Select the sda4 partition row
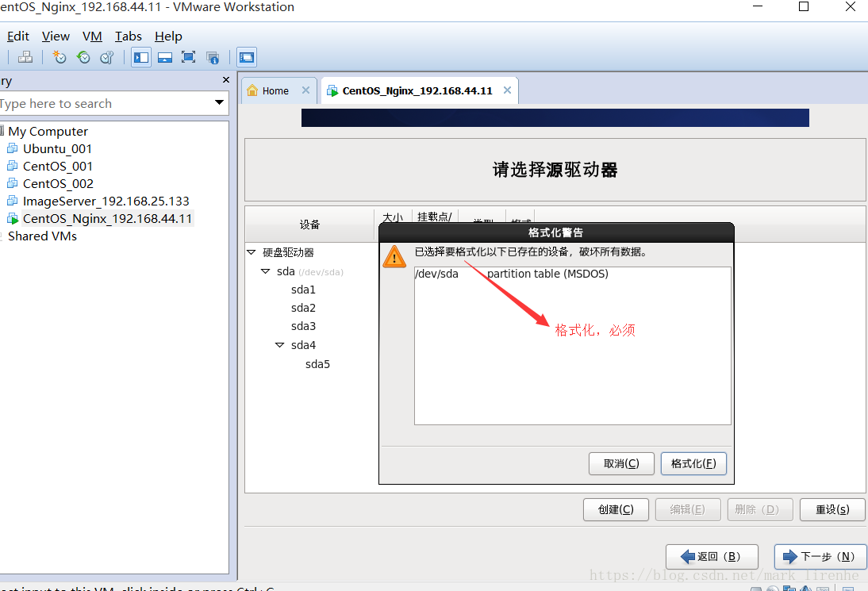868x591 pixels. [303, 345]
